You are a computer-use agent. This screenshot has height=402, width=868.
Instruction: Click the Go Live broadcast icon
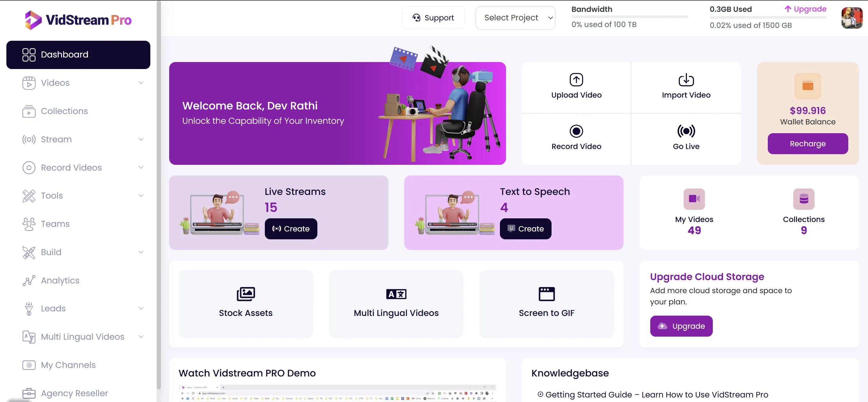pyautogui.click(x=686, y=131)
